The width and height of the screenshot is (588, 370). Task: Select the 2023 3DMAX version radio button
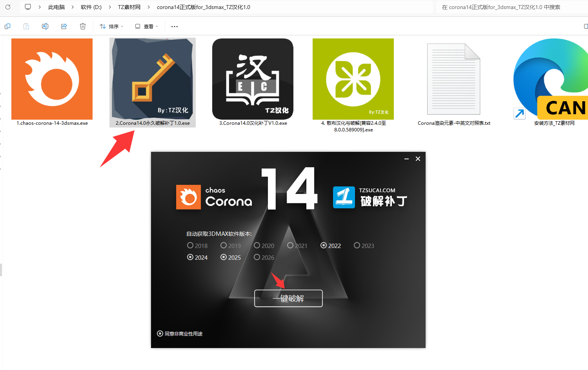click(357, 246)
